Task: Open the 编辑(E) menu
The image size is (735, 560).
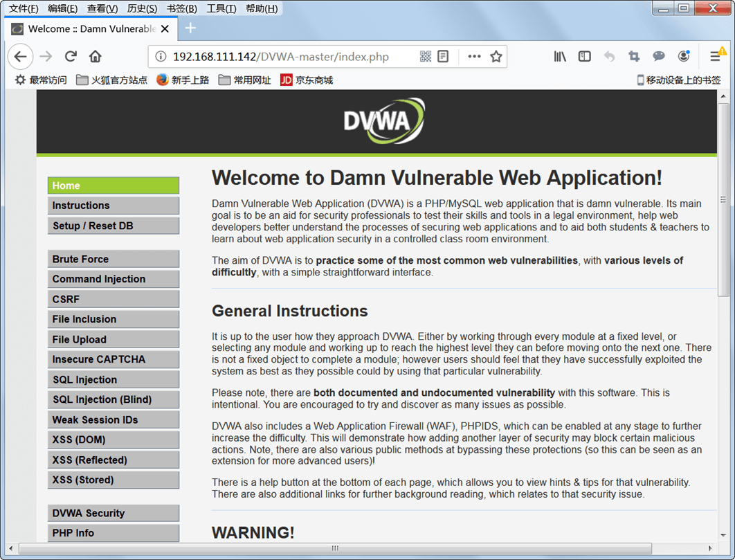Action: [x=63, y=8]
